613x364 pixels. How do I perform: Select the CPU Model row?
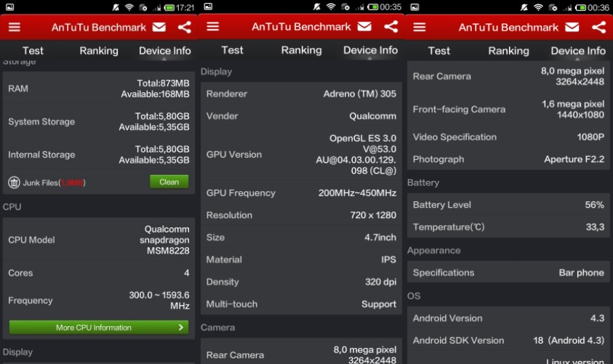click(x=99, y=240)
